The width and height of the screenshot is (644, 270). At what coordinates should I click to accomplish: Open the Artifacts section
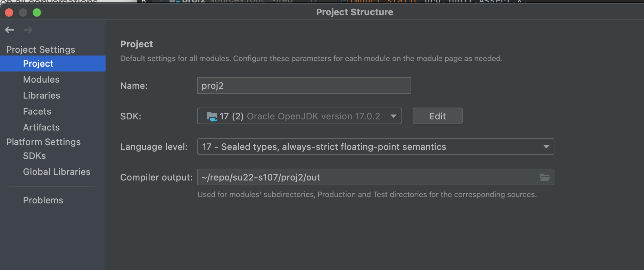(41, 127)
